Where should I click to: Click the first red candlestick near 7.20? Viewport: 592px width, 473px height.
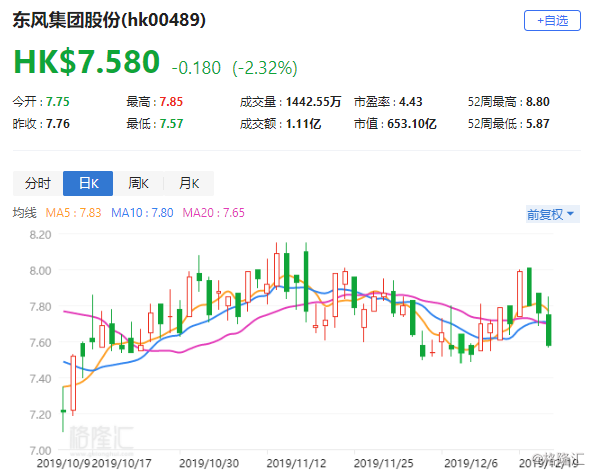[73, 383]
